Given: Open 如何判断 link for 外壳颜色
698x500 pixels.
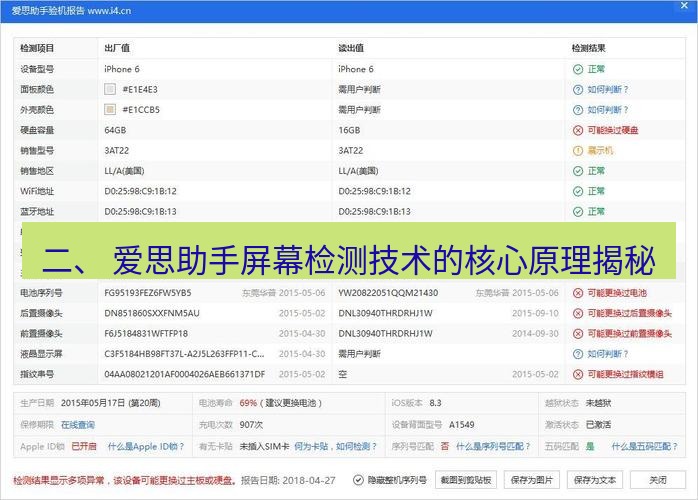Looking at the screenshot, I should pyautogui.click(x=607, y=110).
